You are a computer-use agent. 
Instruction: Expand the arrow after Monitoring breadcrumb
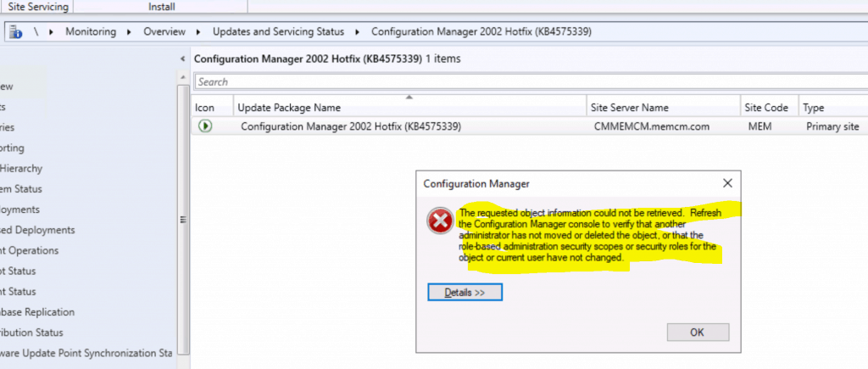pos(130,32)
